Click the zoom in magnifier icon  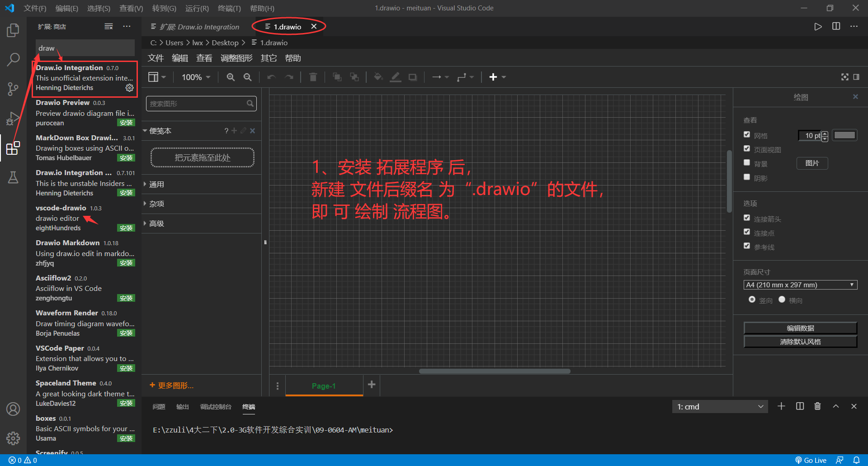tap(231, 77)
